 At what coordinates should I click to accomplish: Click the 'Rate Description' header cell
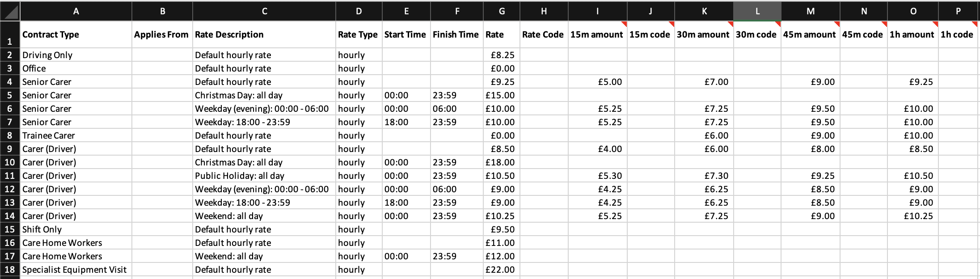pos(264,34)
